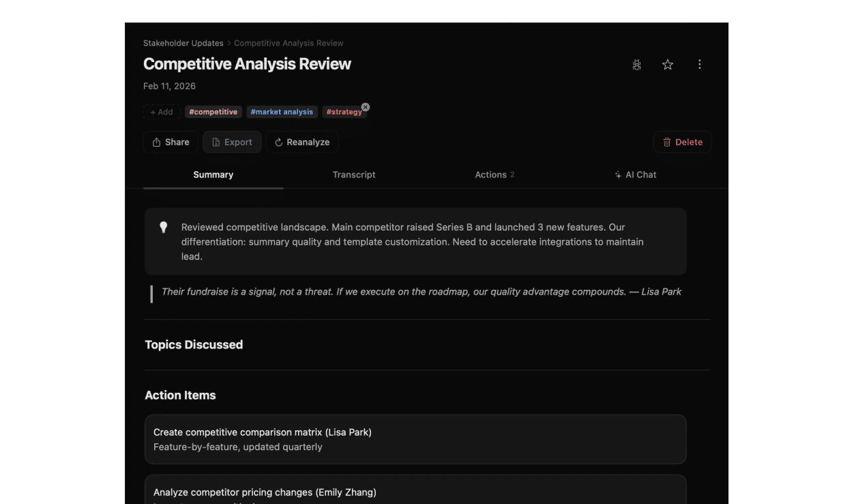This screenshot has width=854, height=504.
Task: Click the summary paragraph about Series B
Action: [413, 241]
